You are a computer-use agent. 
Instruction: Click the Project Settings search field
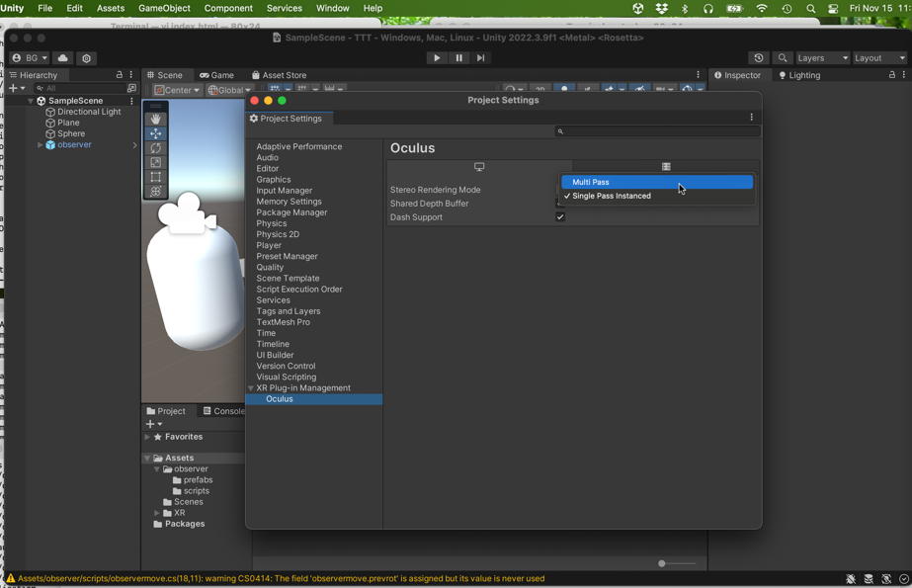[657, 131]
